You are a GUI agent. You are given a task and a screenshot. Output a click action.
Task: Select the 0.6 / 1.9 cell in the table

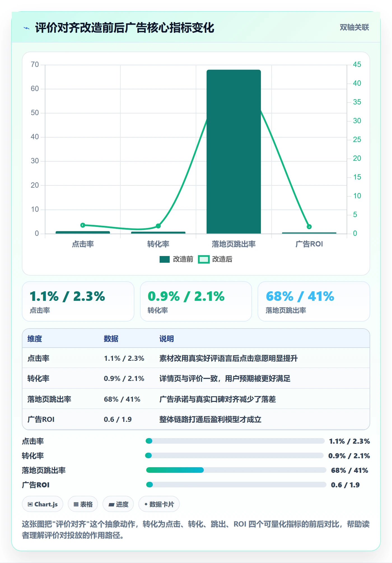pyautogui.click(x=118, y=419)
